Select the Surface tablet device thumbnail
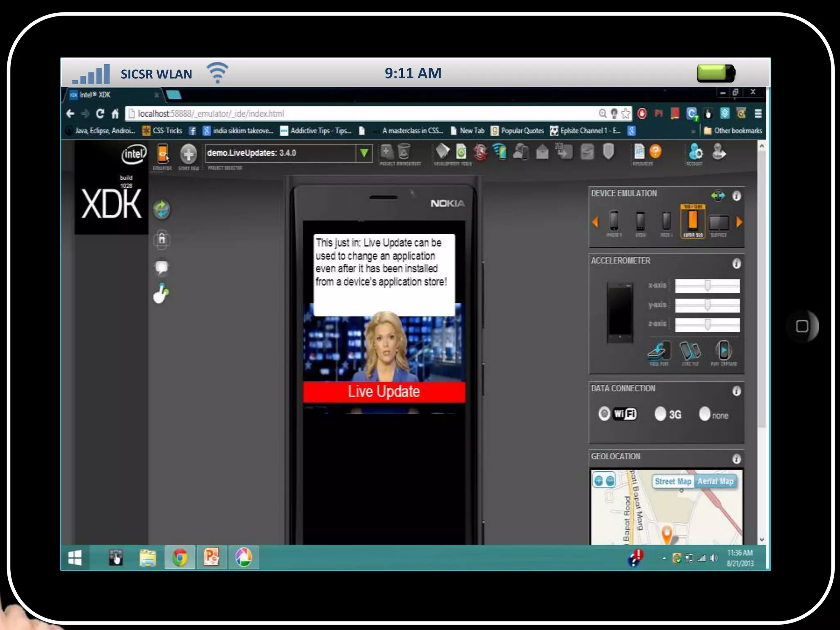Viewport: 840px width, 630px height. (x=719, y=224)
